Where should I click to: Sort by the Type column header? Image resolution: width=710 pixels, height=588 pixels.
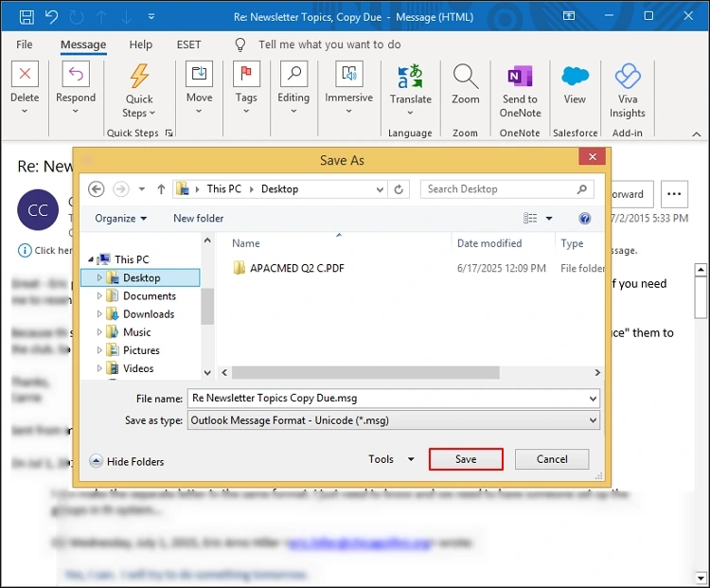tap(572, 243)
